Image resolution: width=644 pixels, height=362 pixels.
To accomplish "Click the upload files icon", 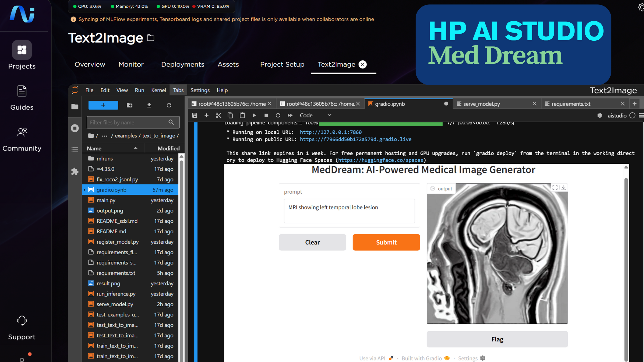I will (149, 105).
